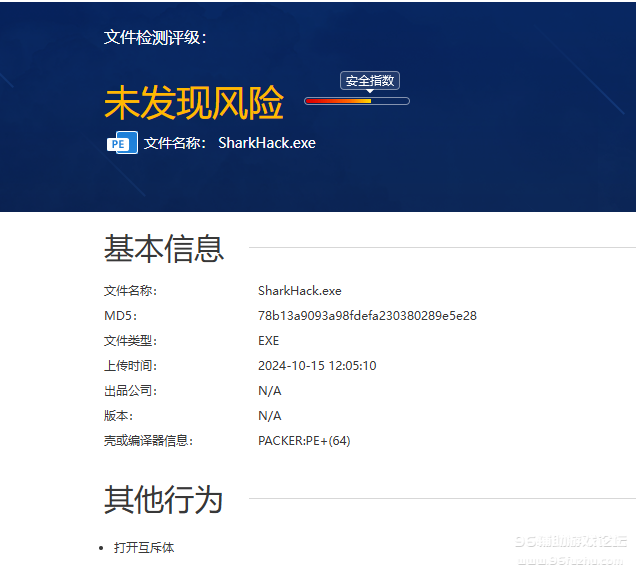
Task: Click the forum watermark in bottom corner
Action: pyautogui.click(x=570, y=548)
